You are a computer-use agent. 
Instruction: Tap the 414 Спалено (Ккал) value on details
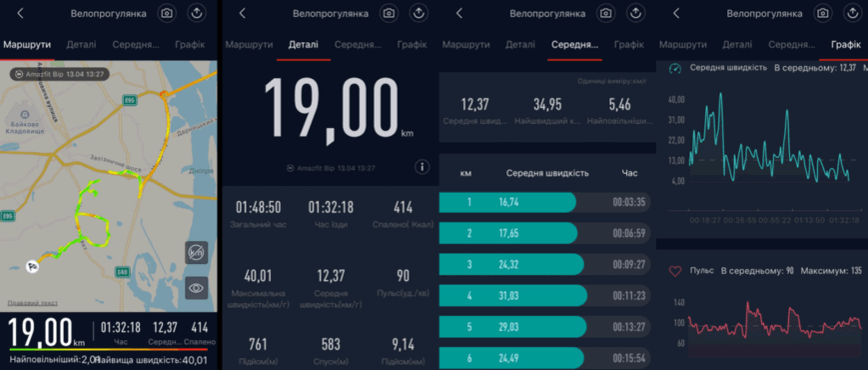click(403, 208)
